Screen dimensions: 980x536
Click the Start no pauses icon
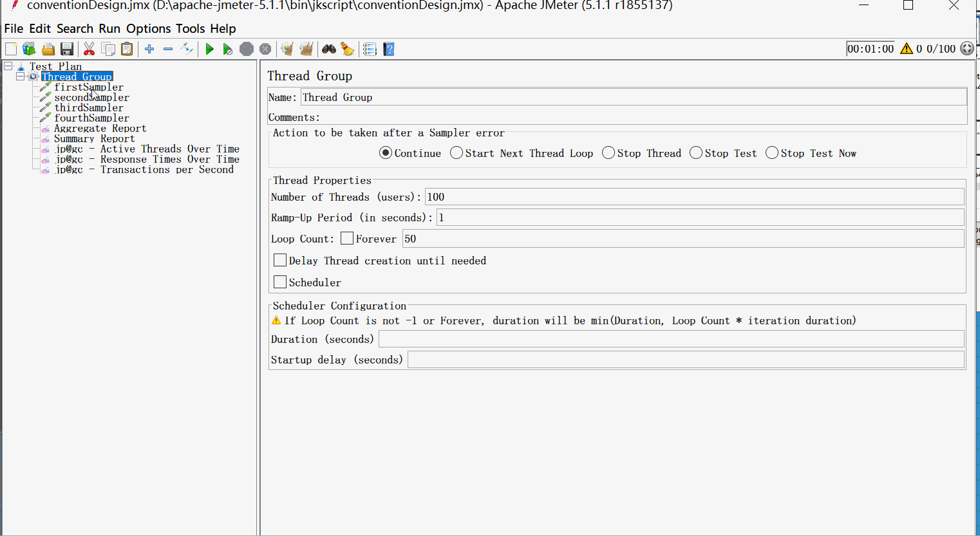point(227,50)
